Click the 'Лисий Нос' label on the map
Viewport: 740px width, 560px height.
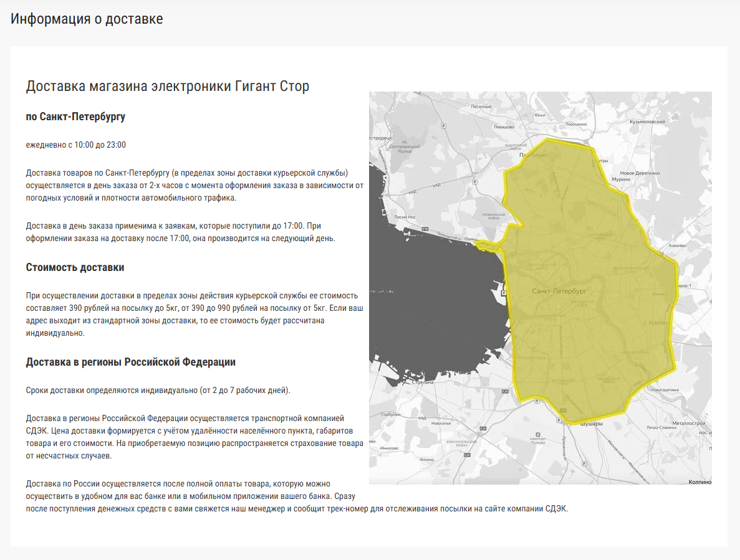pyautogui.click(x=405, y=217)
